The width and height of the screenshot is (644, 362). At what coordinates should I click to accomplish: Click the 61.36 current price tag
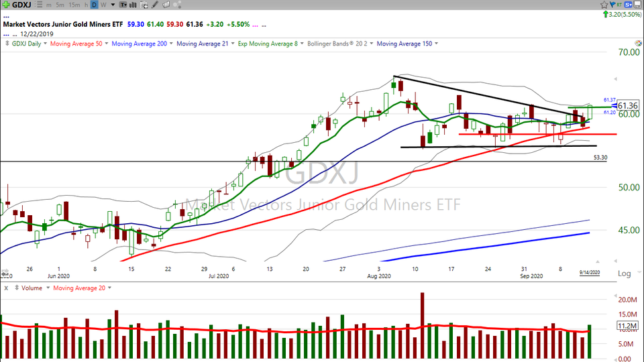pos(628,105)
